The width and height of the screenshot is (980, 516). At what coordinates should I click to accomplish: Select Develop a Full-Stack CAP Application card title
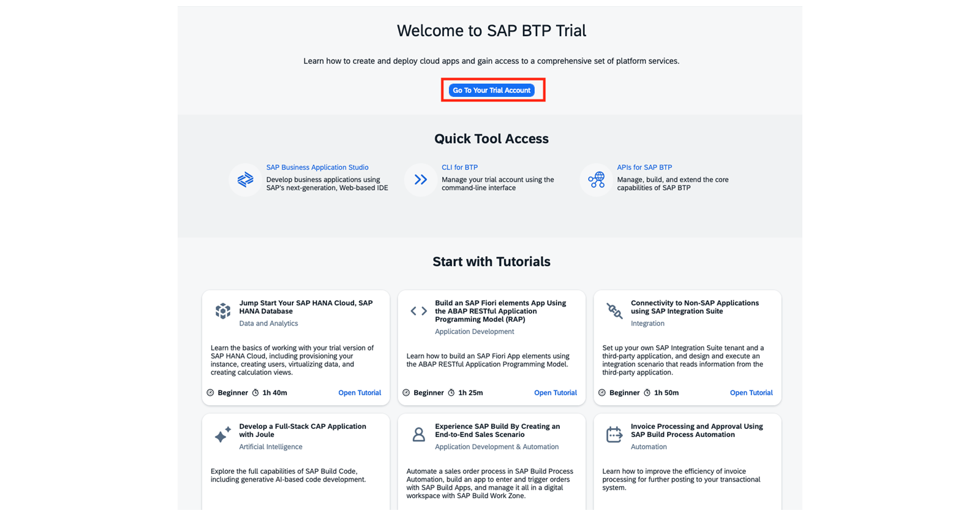click(303, 430)
